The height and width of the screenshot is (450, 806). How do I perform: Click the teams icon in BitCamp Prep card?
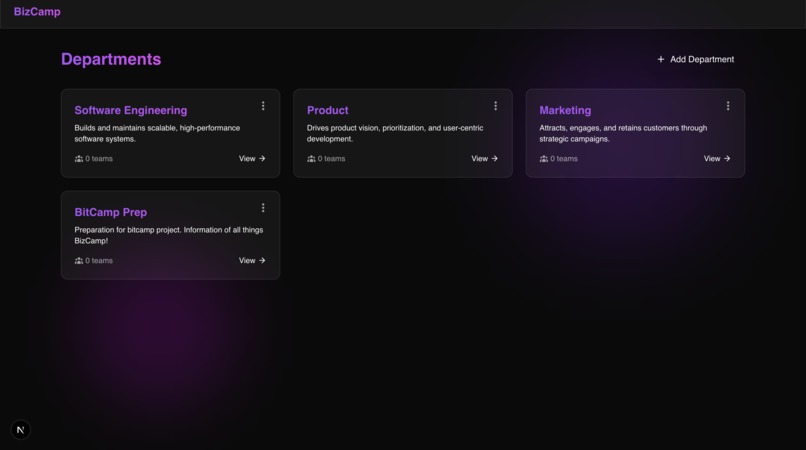pyautogui.click(x=79, y=260)
